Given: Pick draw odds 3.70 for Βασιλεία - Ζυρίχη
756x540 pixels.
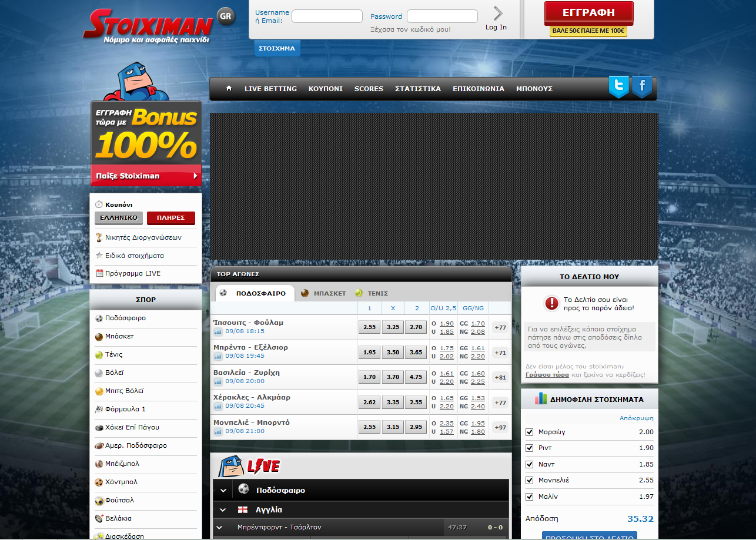Looking at the screenshot, I should point(393,377).
